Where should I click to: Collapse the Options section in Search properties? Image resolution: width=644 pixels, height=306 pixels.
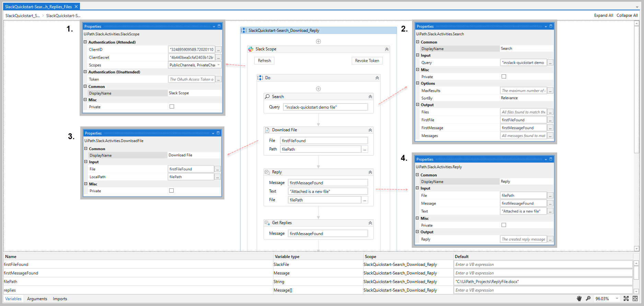click(418, 83)
